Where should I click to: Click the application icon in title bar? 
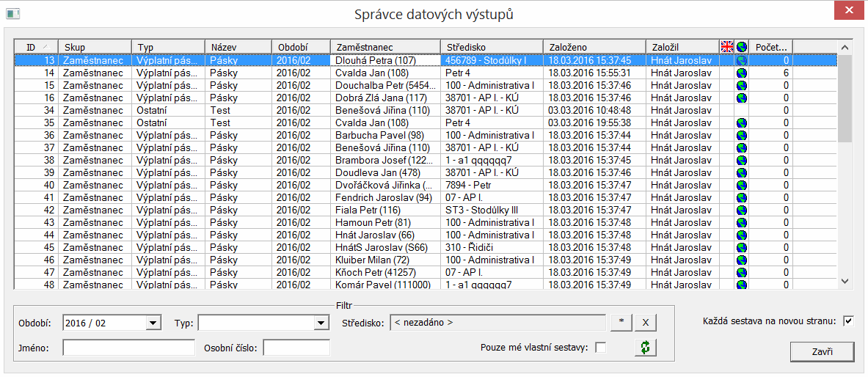click(12, 13)
